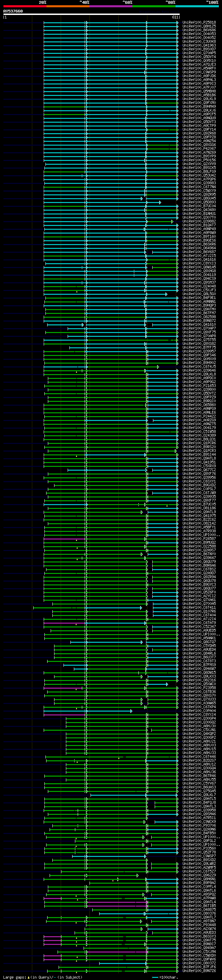The width and height of the screenshot is (222, 980).
Task: Select the label UniRef100_Q8GU45
Action: pyautogui.click(x=199, y=199)
